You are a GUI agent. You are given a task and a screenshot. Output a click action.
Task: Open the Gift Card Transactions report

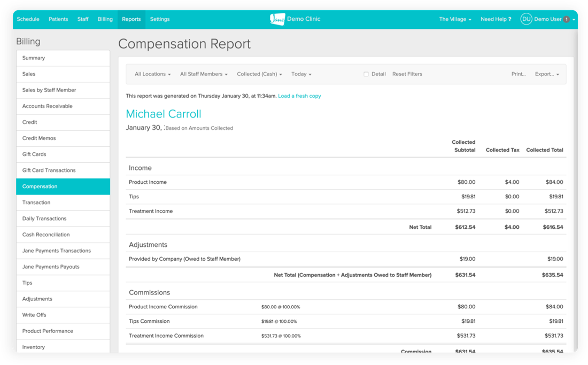pyautogui.click(x=49, y=170)
